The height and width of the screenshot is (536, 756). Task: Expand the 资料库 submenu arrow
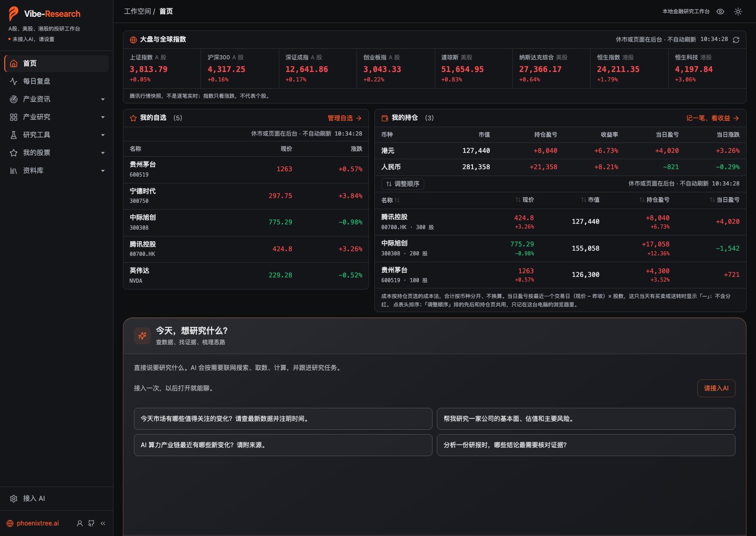point(103,171)
